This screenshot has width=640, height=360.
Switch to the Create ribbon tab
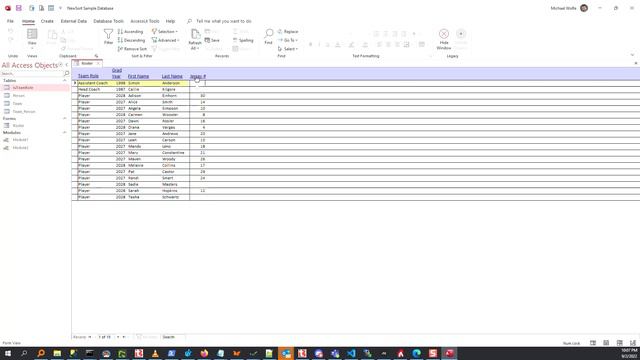tap(47, 21)
